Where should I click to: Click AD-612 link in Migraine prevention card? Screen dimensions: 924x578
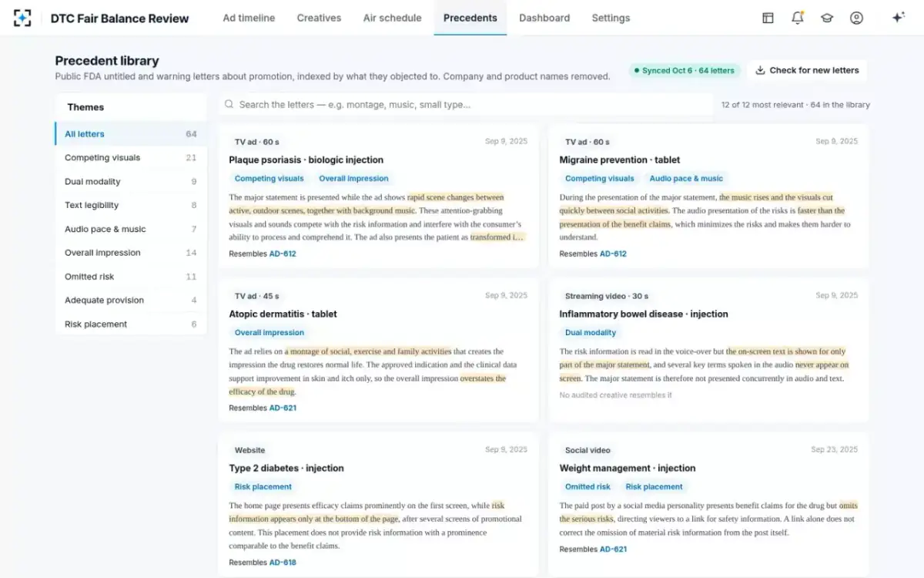coord(613,254)
